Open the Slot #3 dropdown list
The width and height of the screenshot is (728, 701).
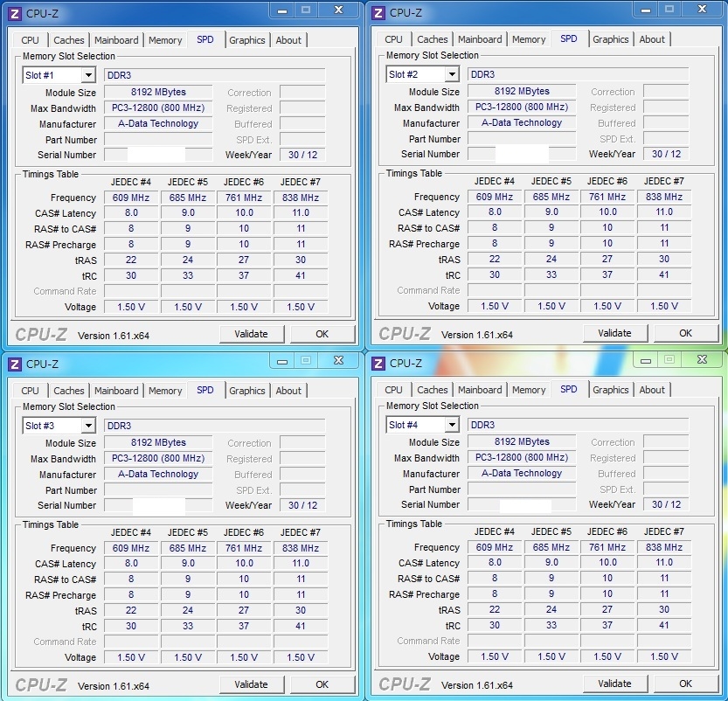[x=87, y=426]
